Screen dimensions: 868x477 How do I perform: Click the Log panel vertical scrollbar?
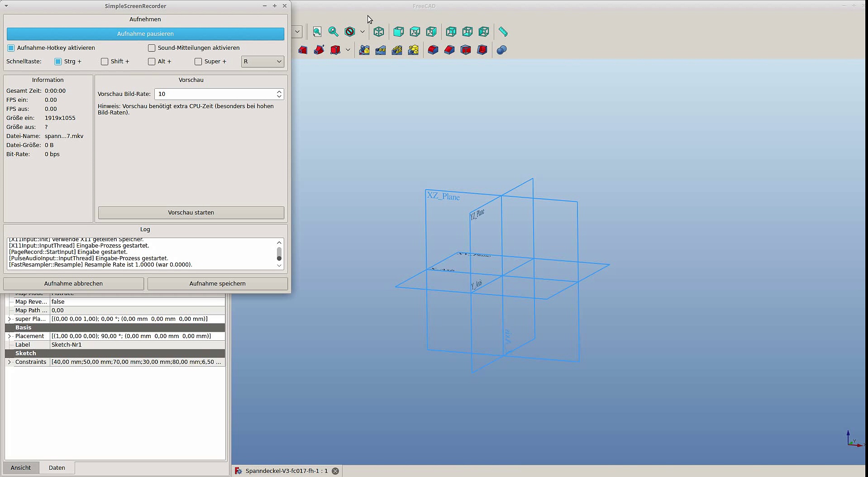point(279,253)
